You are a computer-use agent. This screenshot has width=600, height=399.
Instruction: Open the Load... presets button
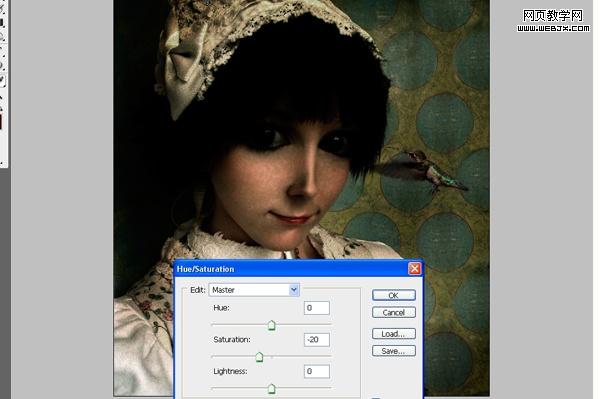click(x=393, y=334)
